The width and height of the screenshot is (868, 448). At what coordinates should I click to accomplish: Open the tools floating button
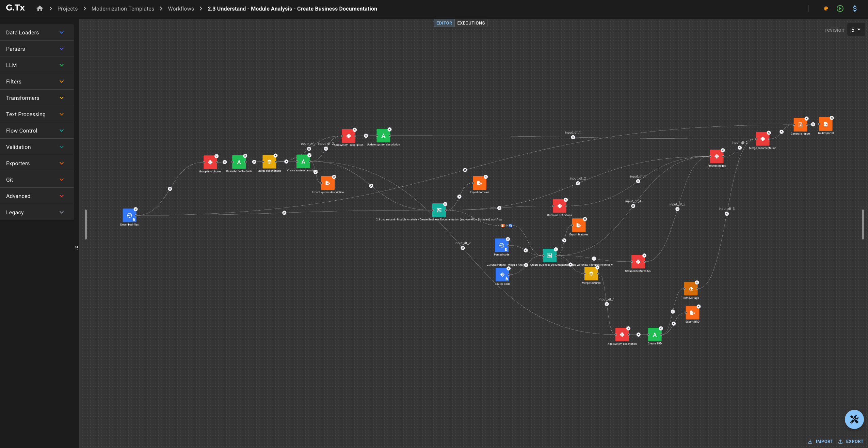[x=854, y=419]
